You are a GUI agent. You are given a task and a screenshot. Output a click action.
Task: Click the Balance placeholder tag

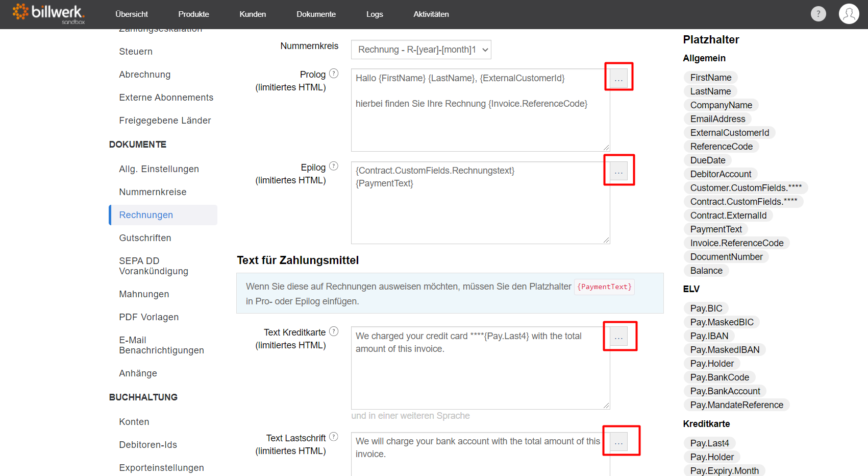coord(706,271)
